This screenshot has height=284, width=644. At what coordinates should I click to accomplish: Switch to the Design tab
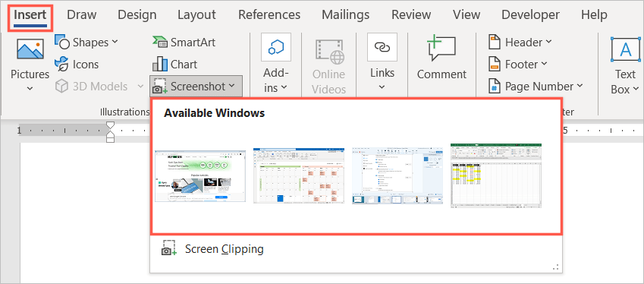[137, 15]
